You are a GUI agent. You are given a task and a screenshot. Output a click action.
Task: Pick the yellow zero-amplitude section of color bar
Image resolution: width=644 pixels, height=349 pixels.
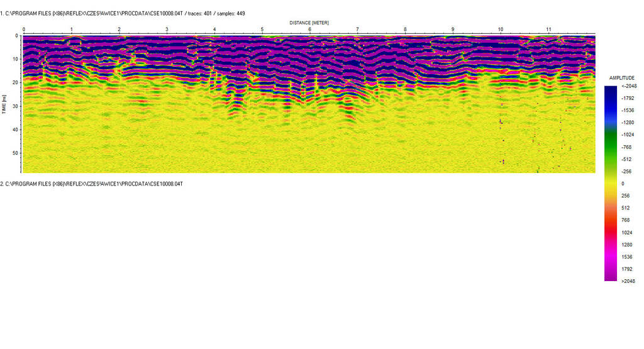[x=611, y=183]
